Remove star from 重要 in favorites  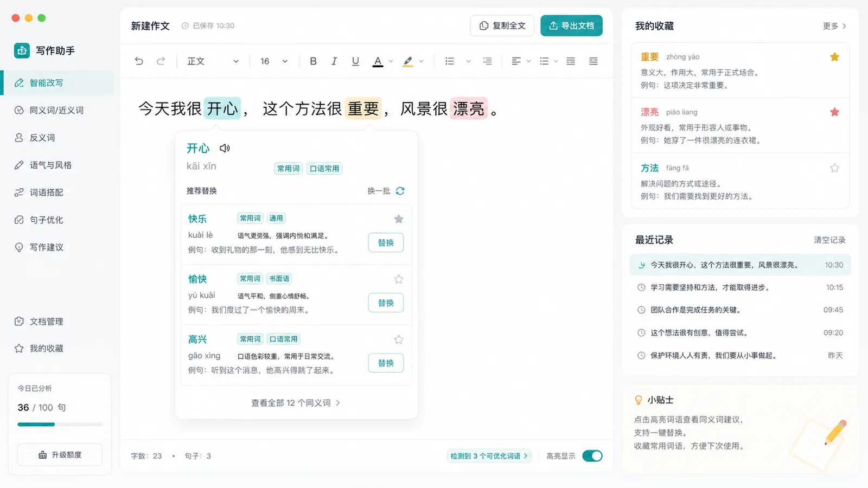coord(835,57)
